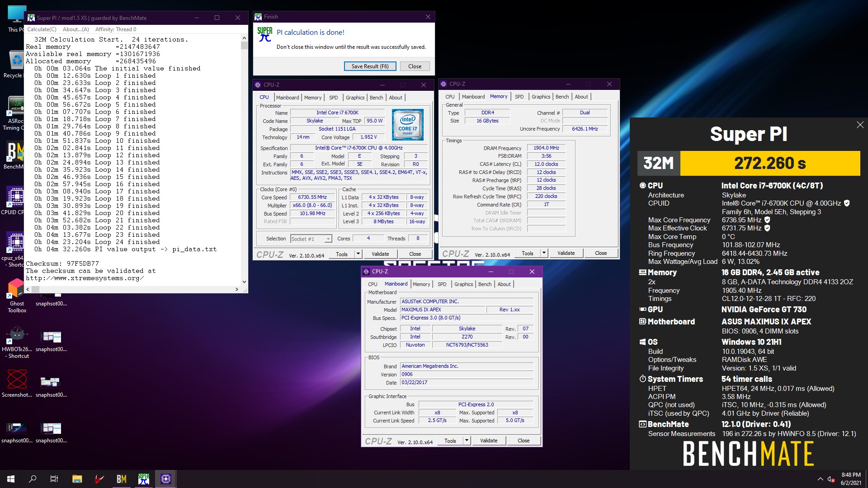This screenshot has height=488, width=868.
Task: Open Socket #1 selection dropdown
Action: pyautogui.click(x=311, y=239)
